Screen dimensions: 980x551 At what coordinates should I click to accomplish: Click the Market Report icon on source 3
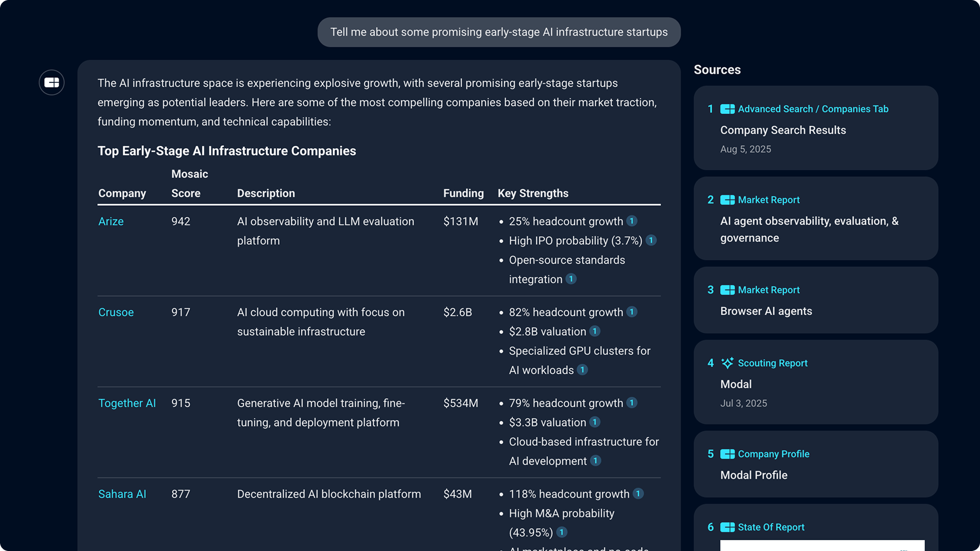[728, 289]
